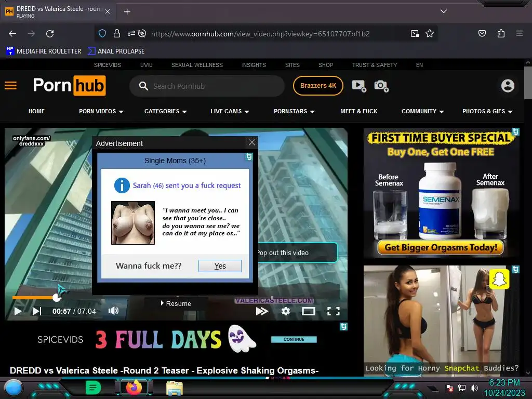The width and height of the screenshot is (532, 399).
Task: Toggle theater mode in the player
Action: [x=309, y=311]
